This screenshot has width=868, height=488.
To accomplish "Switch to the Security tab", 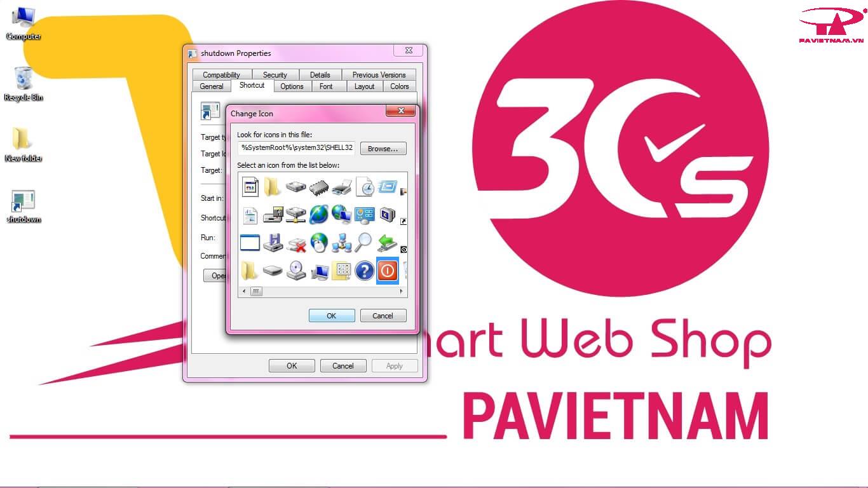I will [275, 75].
